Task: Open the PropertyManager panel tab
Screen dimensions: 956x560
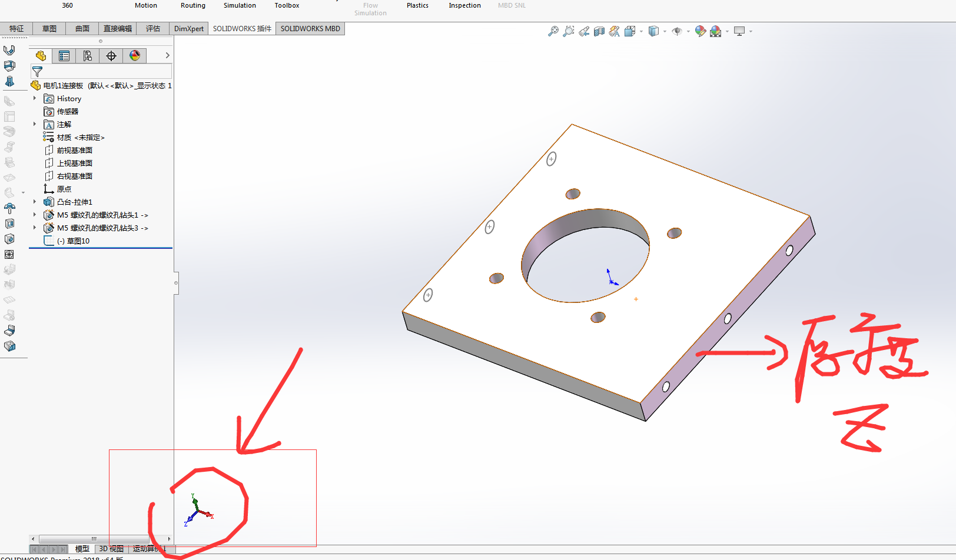Action: (64, 55)
